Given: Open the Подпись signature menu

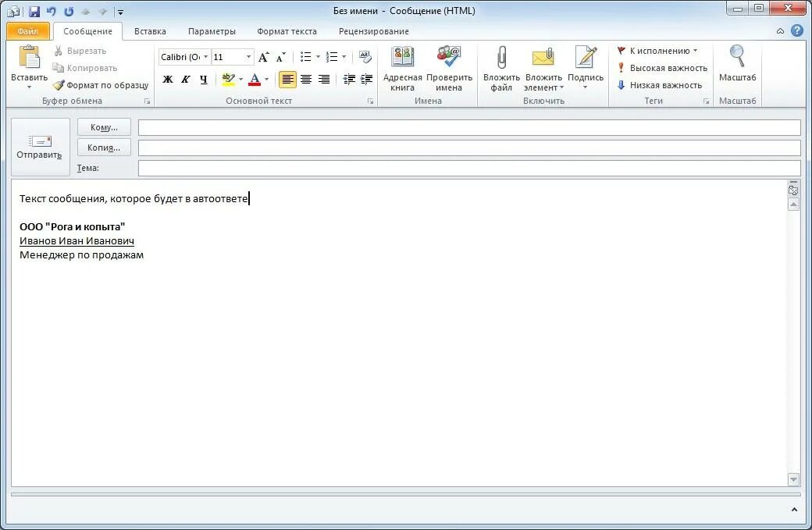Looking at the screenshot, I should click(585, 69).
